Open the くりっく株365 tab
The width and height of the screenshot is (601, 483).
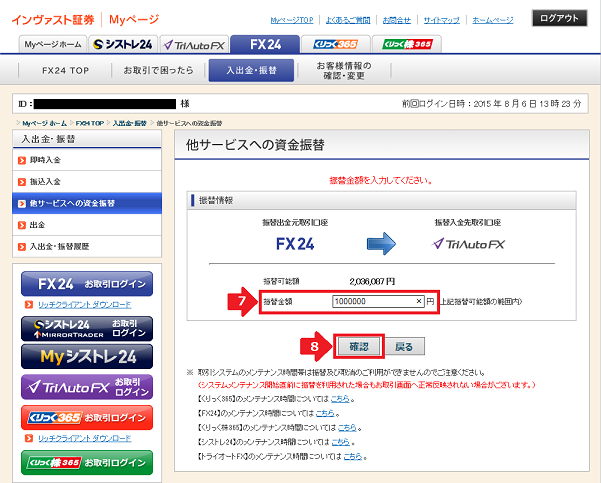(407, 44)
